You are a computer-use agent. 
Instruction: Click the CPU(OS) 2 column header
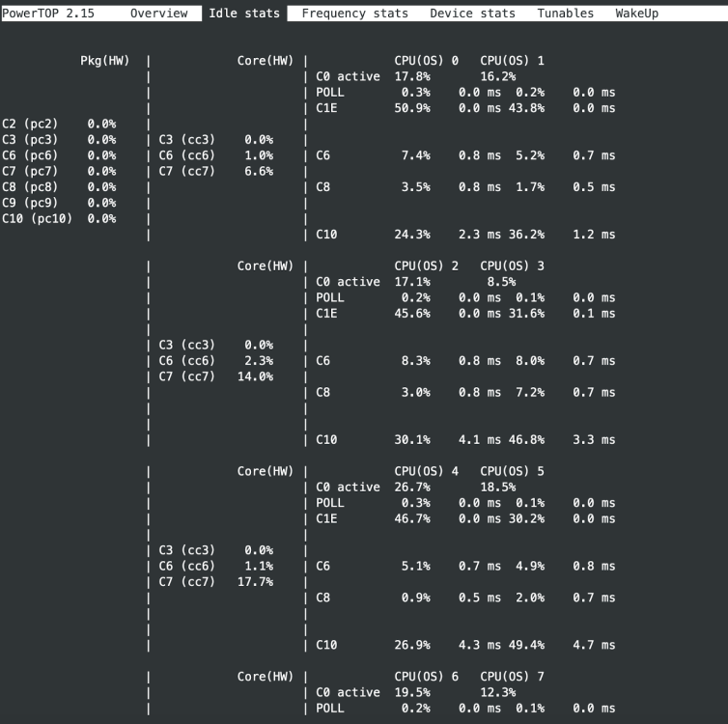coord(426,265)
